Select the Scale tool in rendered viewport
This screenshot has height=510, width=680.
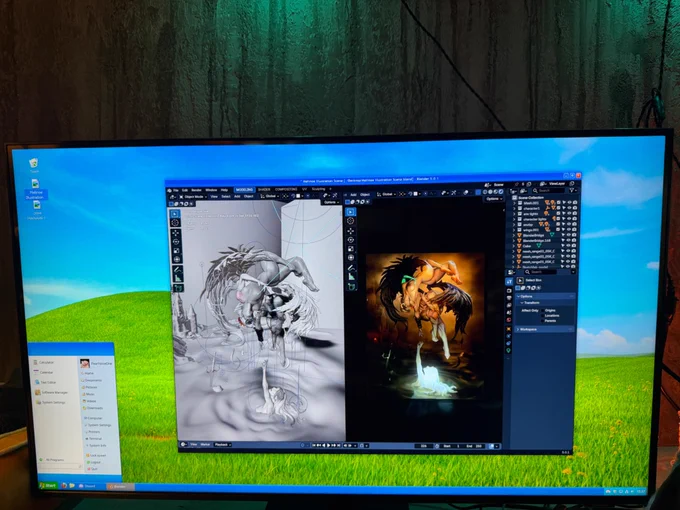click(351, 249)
